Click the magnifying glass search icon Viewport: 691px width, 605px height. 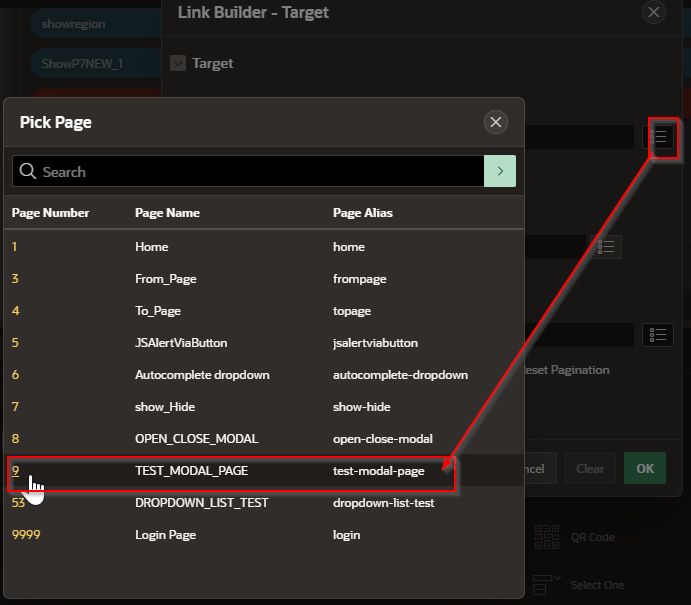tap(27, 171)
